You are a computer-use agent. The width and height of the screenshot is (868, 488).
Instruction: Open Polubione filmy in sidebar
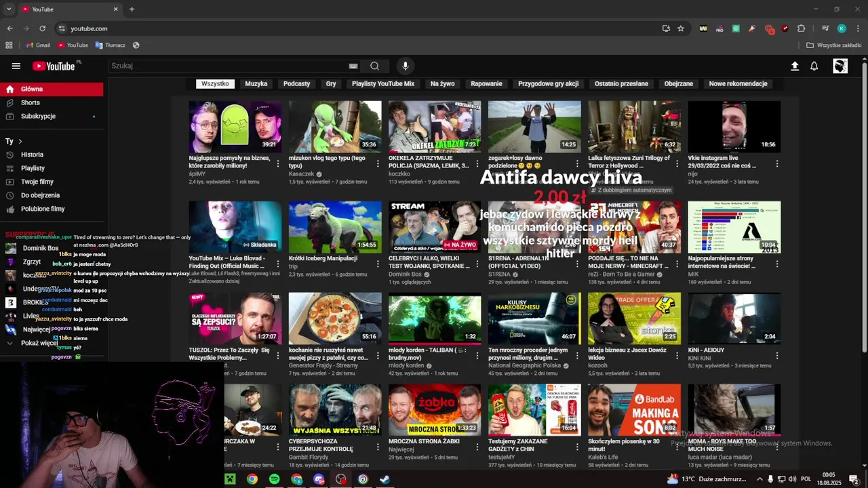[x=52, y=209]
